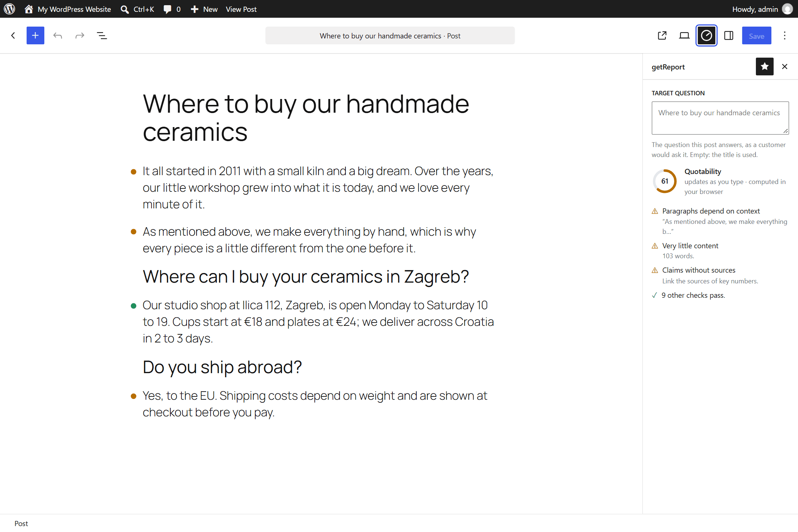798x532 pixels.
Task: Click the 'Our studio shop at Ilica 112' paragraph
Action: point(318,322)
